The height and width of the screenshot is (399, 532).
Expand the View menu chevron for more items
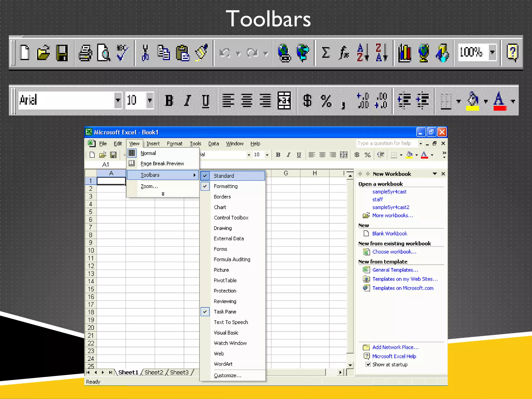click(x=163, y=194)
